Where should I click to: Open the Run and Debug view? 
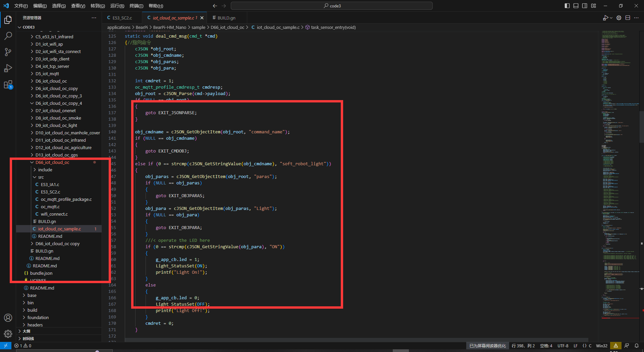tap(8, 68)
